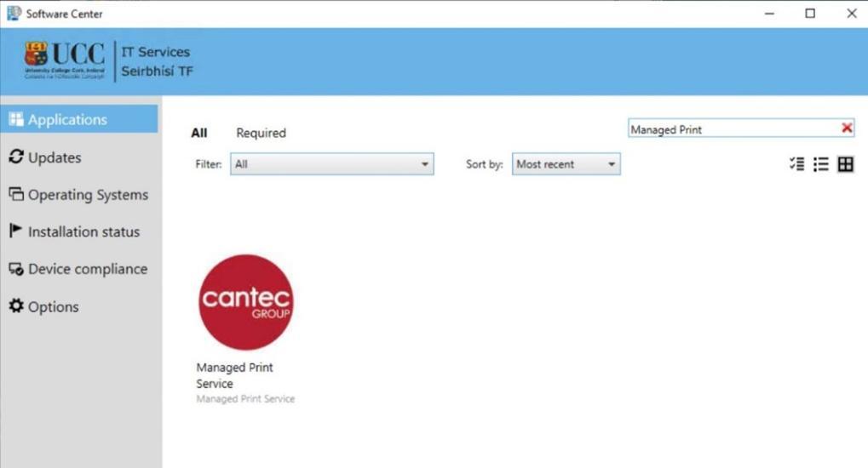
Task: Clear the search with the red X
Action: [847, 128]
